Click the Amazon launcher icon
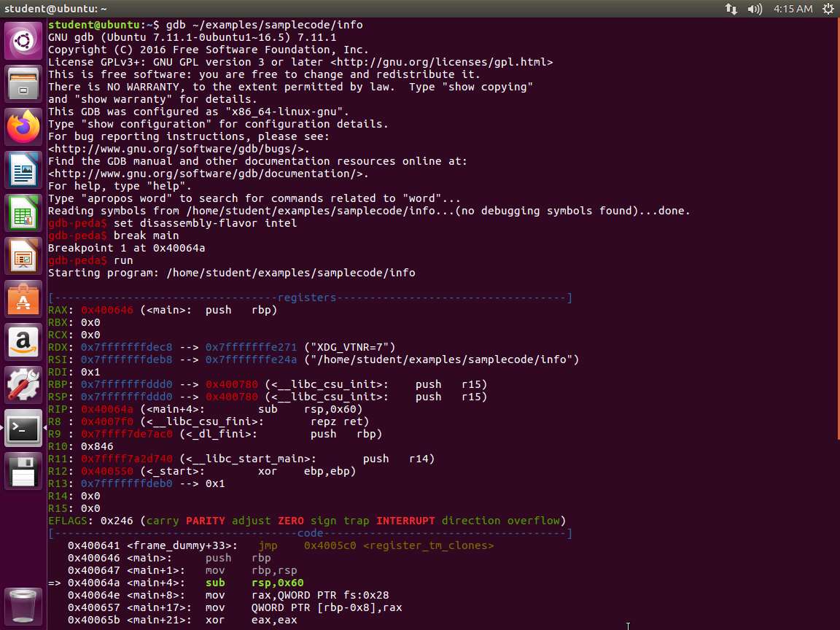The image size is (840, 630). pos(23,342)
